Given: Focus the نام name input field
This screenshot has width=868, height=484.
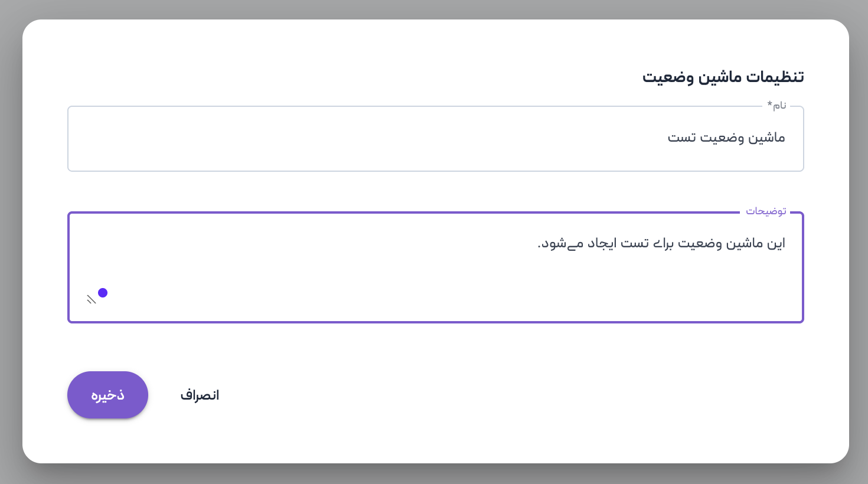Looking at the screenshot, I should pyautogui.click(x=413, y=139).
